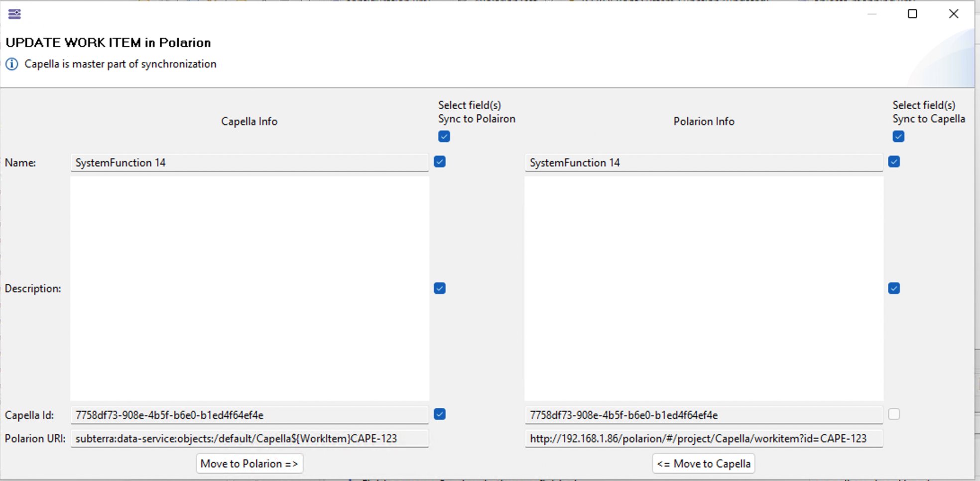This screenshot has width=980, height=481.
Task: Click the 'Description:' label
Action: (x=33, y=289)
